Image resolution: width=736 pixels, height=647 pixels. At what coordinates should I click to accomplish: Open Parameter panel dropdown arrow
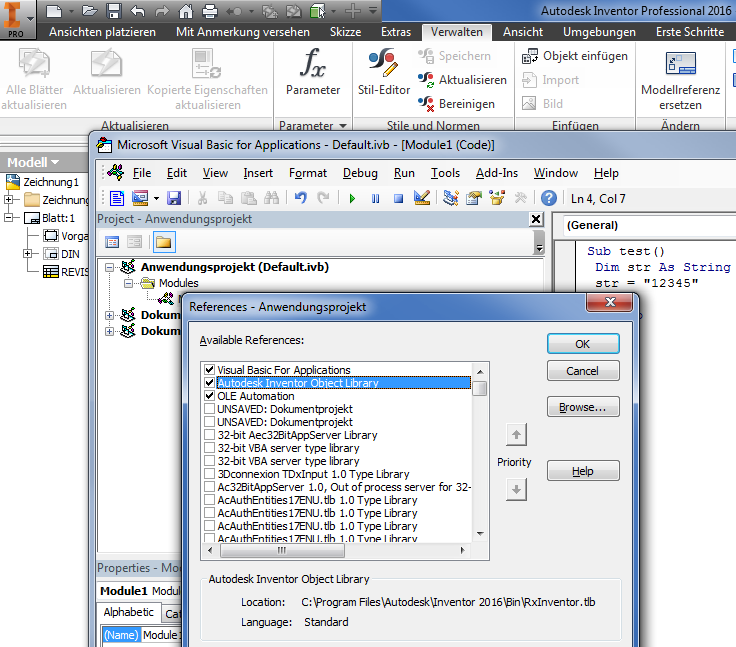click(x=343, y=125)
